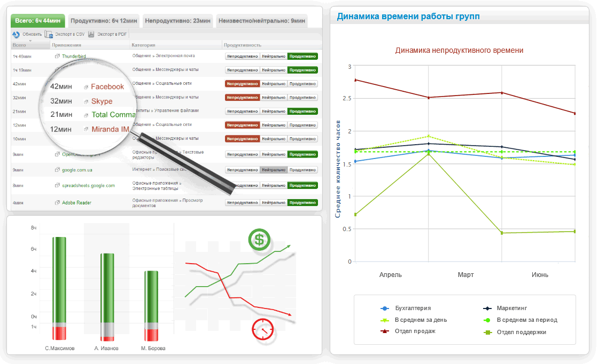Open the Adobe Reader application link

pyautogui.click(x=76, y=203)
